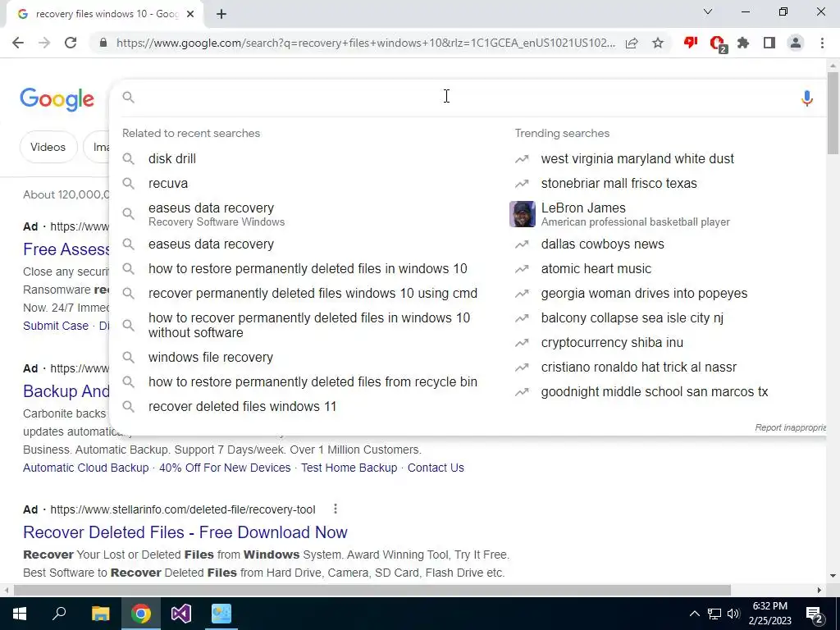Select trending 'georgia woman drives into popeyes'
The image size is (840, 630).
(644, 293)
